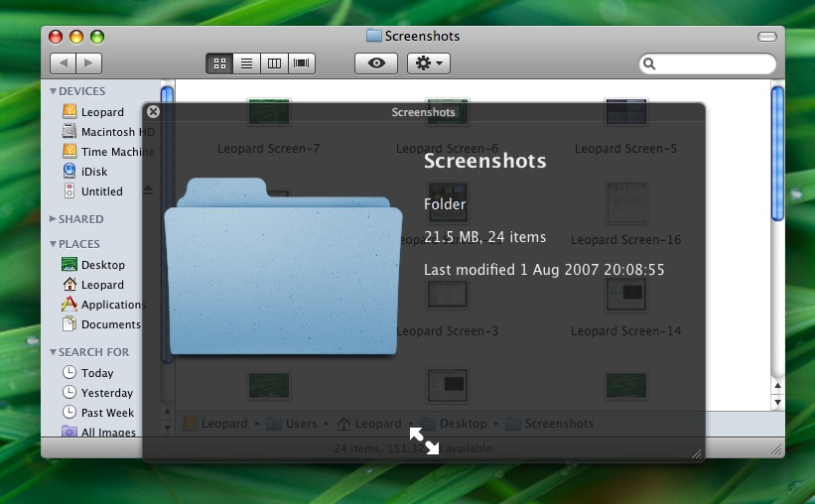This screenshot has width=815, height=504.
Task: Select the Leopard Screen-3 thumbnail
Action: click(447, 295)
